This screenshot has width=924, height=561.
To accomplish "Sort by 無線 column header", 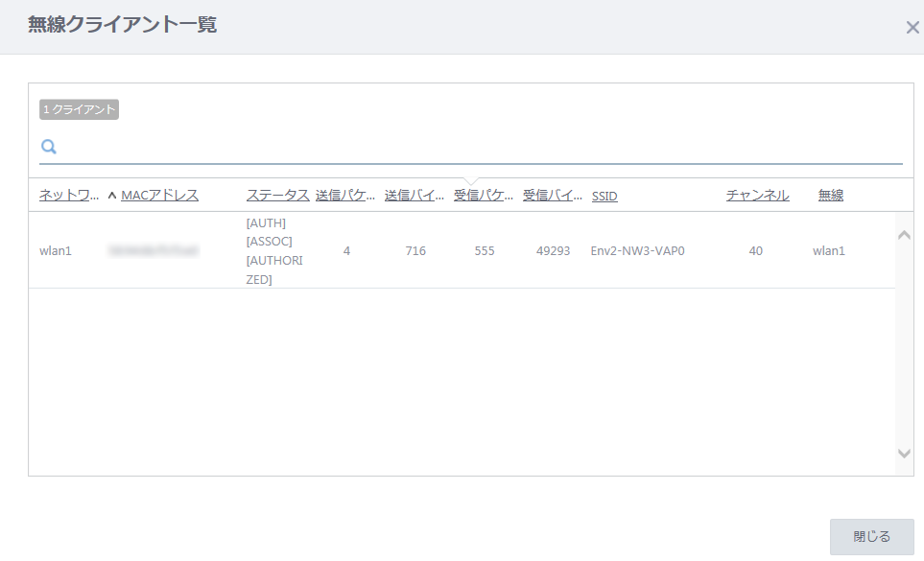I will (x=831, y=196).
